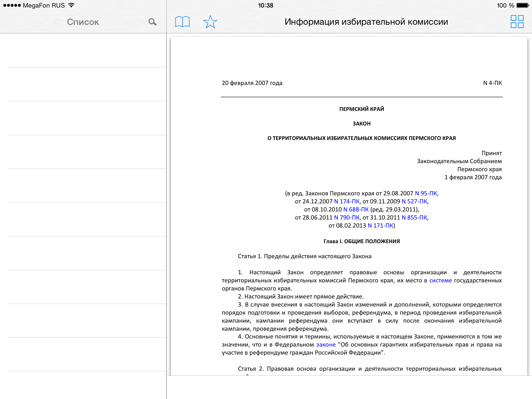Follow the N 855-ПК hyperlink
This screenshot has width=532, height=399.
414,217
